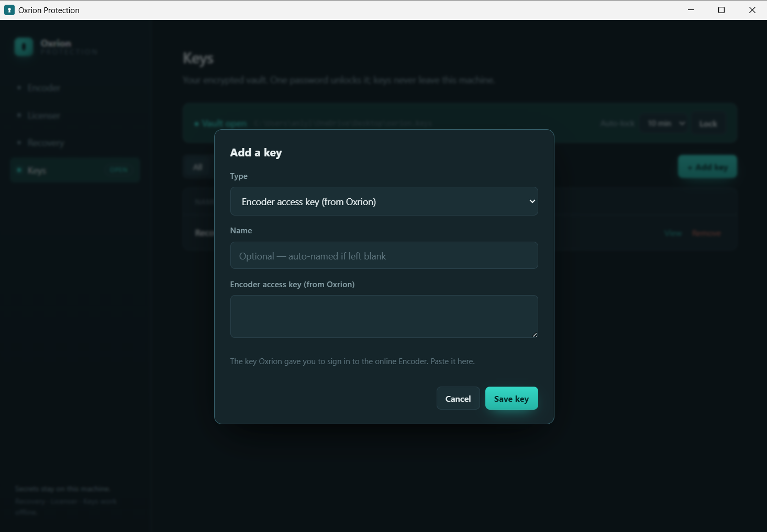The width and height of the screenshot is (767, 532).
Task: Open the Type dropdown for key type
Action: [x=384, y=201]
